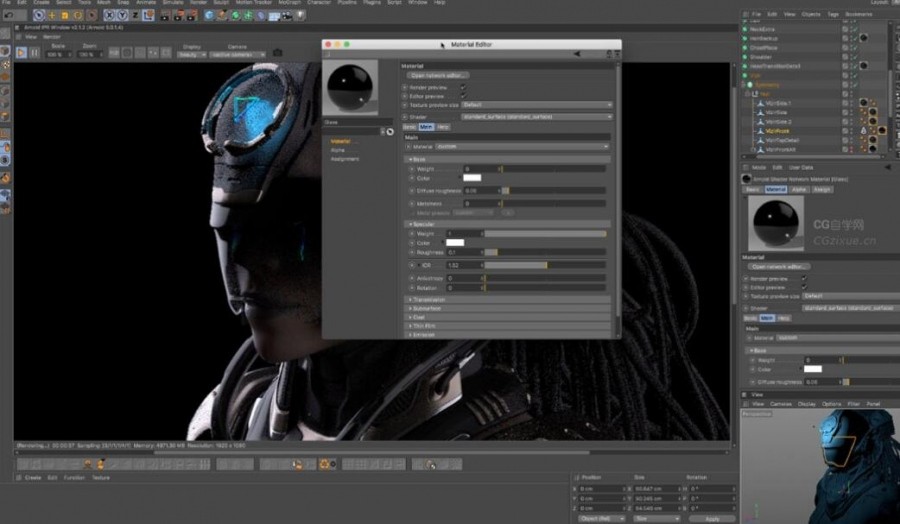Switch to the Assign tab in Attribute Manager
The image size is (900, 524).
tap(823, 189)
